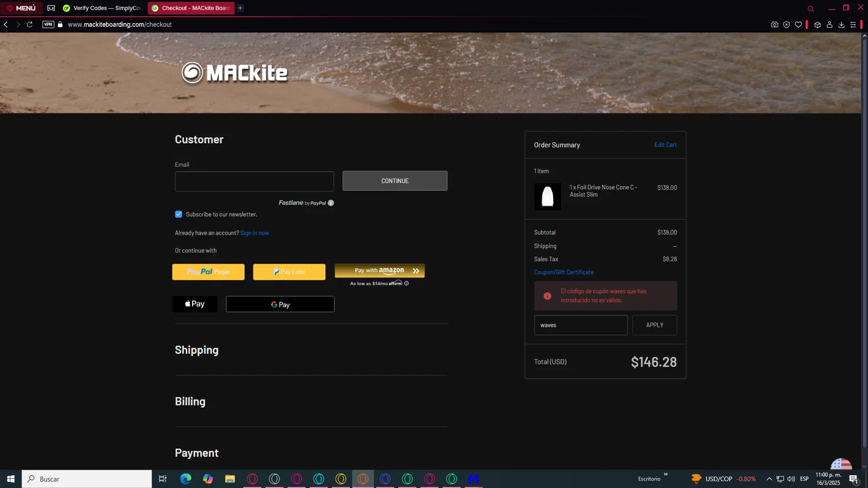Open the extensions cube icon

[818, 24]
